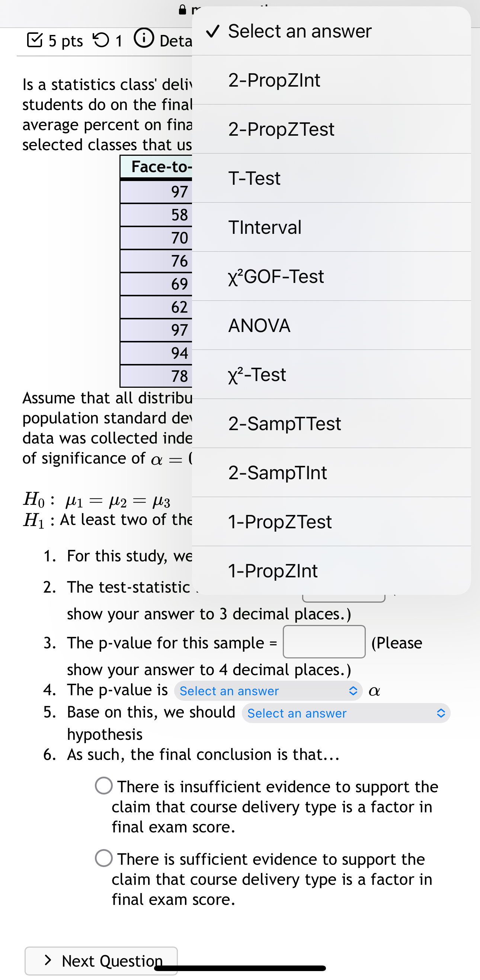Choose ANOVA from the test list

[x=259, y=325]
